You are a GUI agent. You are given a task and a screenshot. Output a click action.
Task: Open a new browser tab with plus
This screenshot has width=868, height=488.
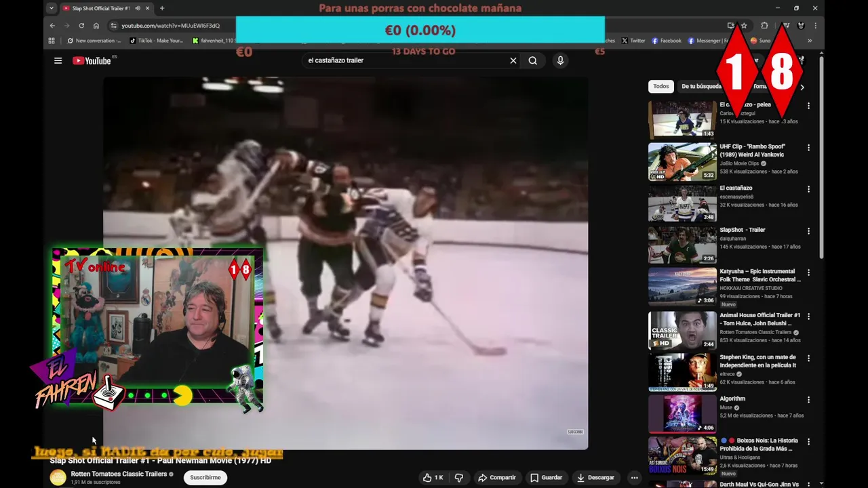[161, 8]
